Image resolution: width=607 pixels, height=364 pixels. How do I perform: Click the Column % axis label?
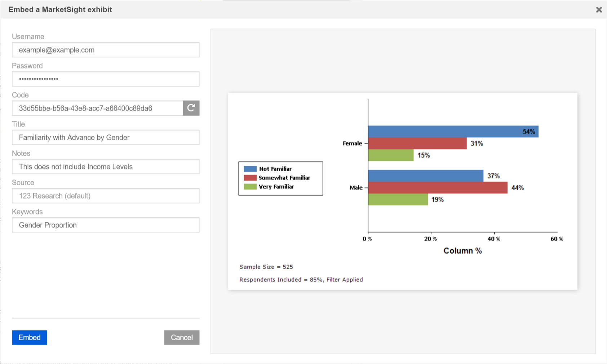462,250
